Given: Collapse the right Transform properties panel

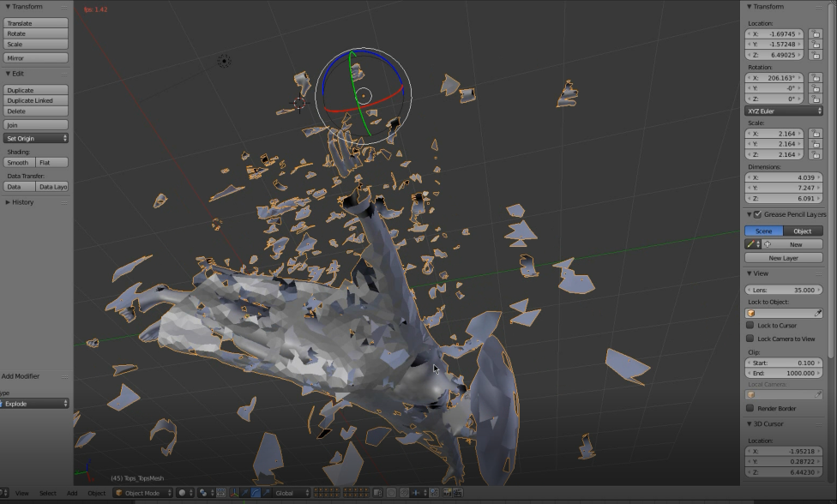Looking at the screenshot, I should coord(749,6).
